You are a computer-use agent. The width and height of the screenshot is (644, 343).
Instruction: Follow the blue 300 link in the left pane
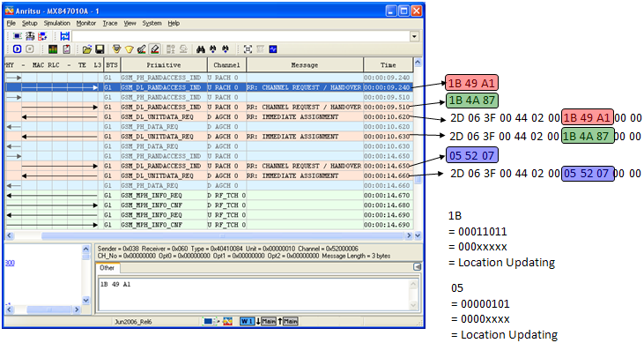(x=10, y=263)
